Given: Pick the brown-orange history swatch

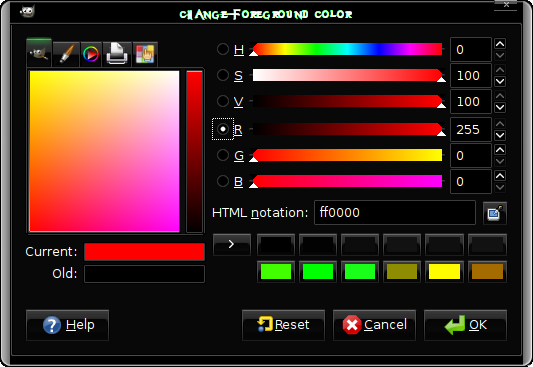Looking at the screenshot, I should (487, 272).
